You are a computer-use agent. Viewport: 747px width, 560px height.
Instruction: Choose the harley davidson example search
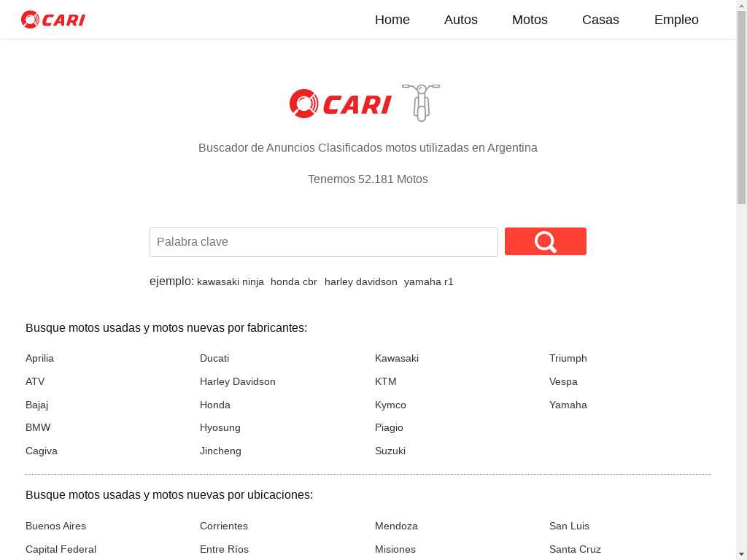360,282
